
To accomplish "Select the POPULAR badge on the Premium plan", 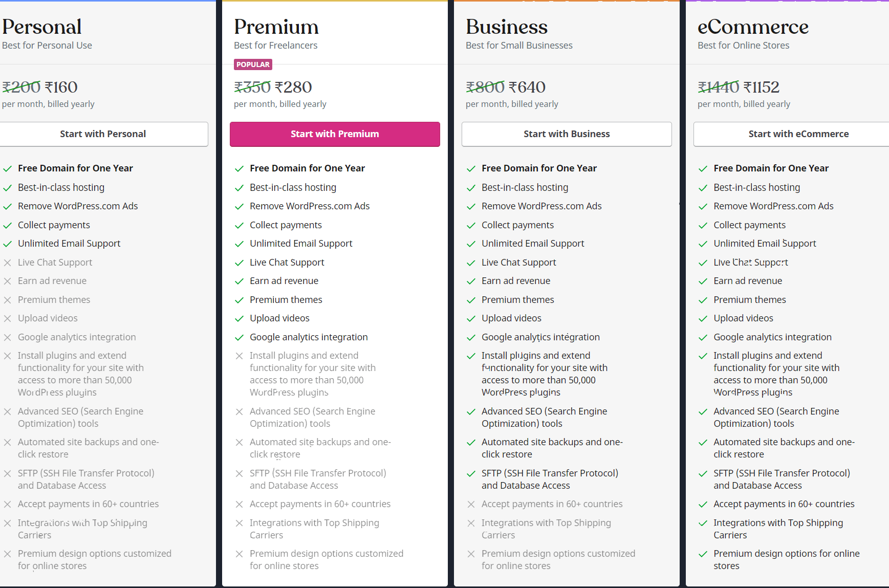I will [253, 64].
